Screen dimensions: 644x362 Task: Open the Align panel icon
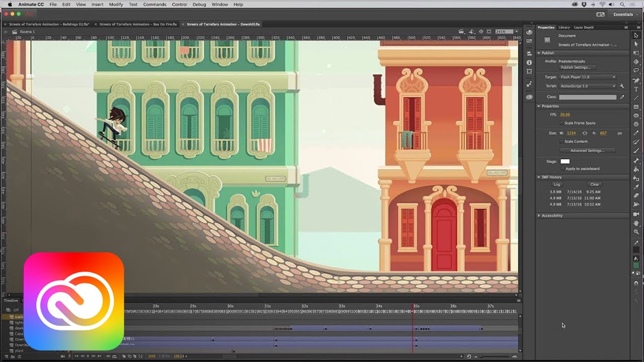[529, 53]
